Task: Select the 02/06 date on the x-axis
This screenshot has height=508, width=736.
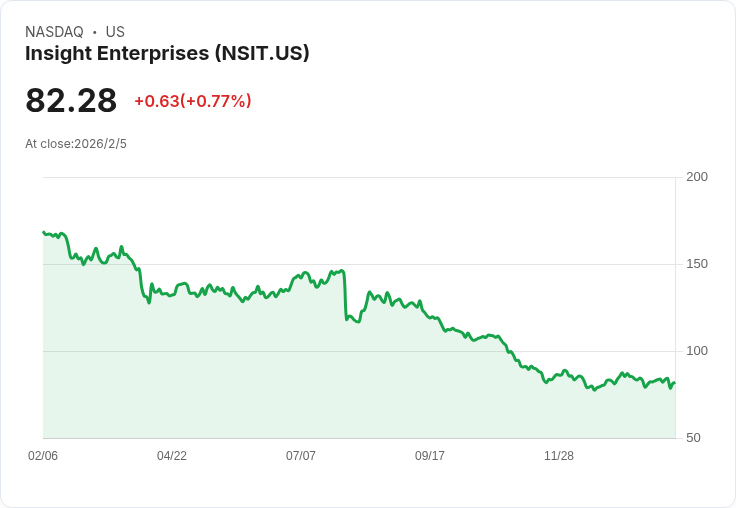Action: pyautogui.click(x=43, y=456)
